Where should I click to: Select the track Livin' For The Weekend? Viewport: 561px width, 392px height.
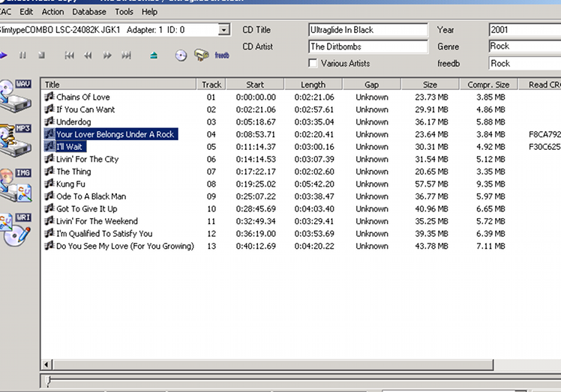pyautogui.click(x=97, y=221)
